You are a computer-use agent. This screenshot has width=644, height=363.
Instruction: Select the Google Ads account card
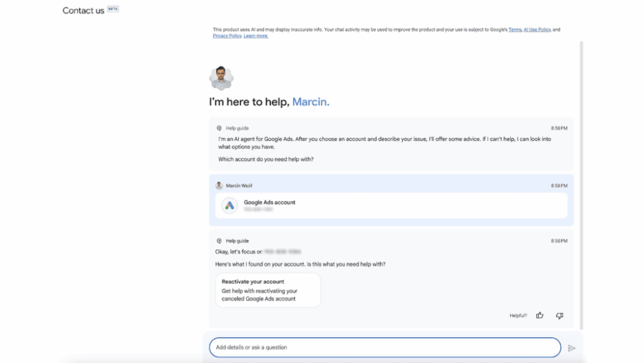(x=391, y=206)
